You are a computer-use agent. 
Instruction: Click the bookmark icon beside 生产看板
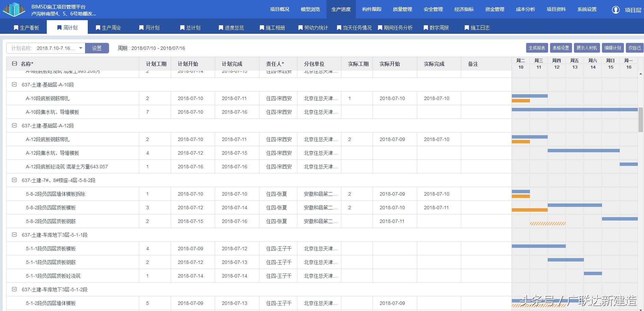click(16, 28)
